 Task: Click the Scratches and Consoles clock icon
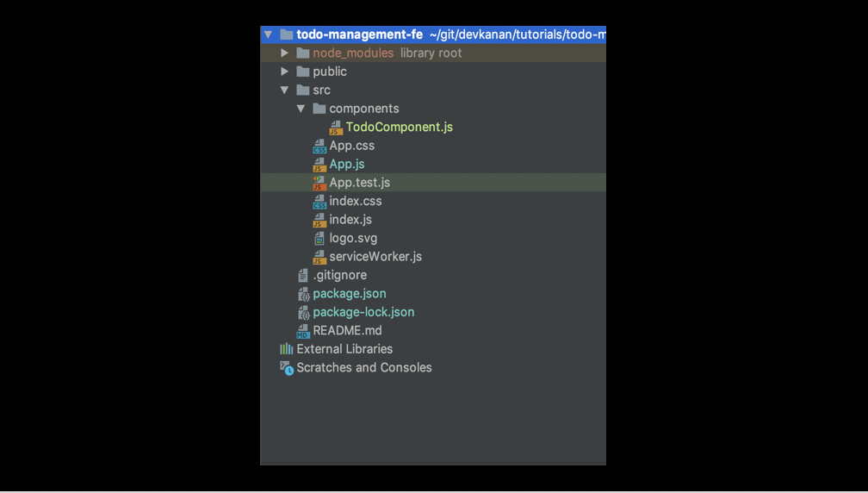pos(287,368)
